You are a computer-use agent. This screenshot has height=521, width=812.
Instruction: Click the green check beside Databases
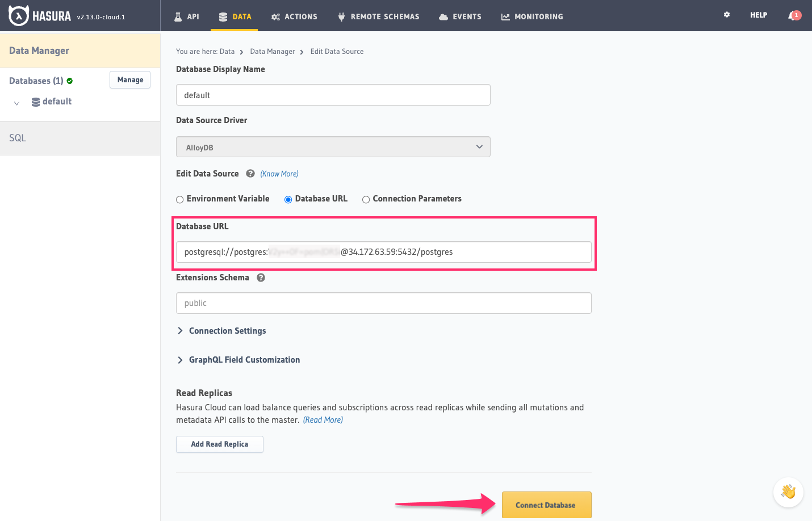coord(69,80)
